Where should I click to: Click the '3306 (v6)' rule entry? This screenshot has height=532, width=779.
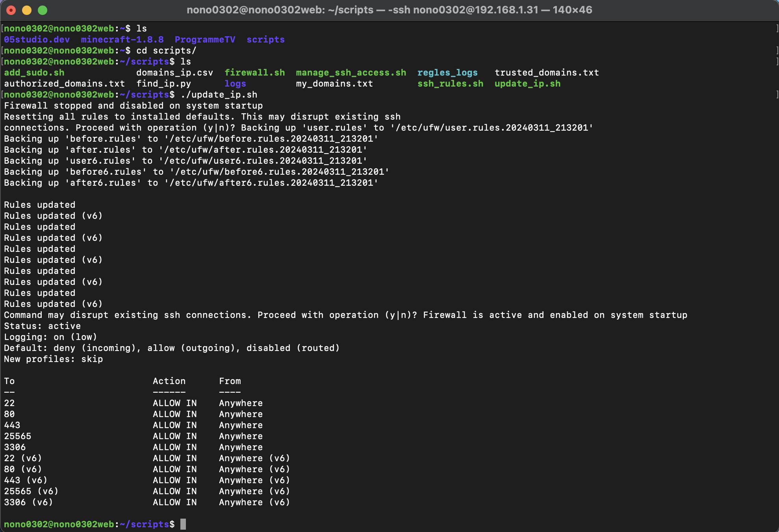point(29,502)
